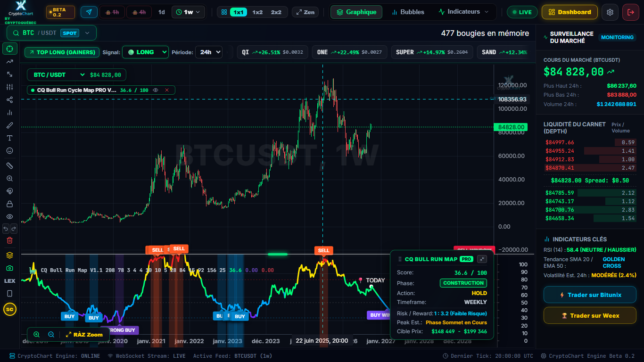Click the RÀZ Zoom button
644x362 pixels.
pyautogui.click(x=84, y=334)
